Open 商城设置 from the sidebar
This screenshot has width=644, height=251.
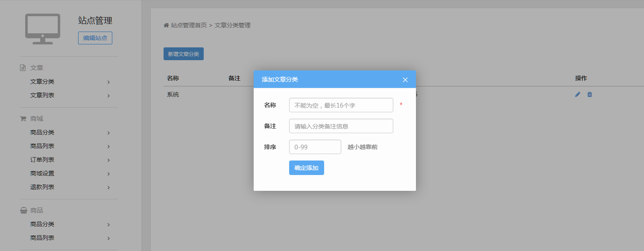[x=41, y=173]
